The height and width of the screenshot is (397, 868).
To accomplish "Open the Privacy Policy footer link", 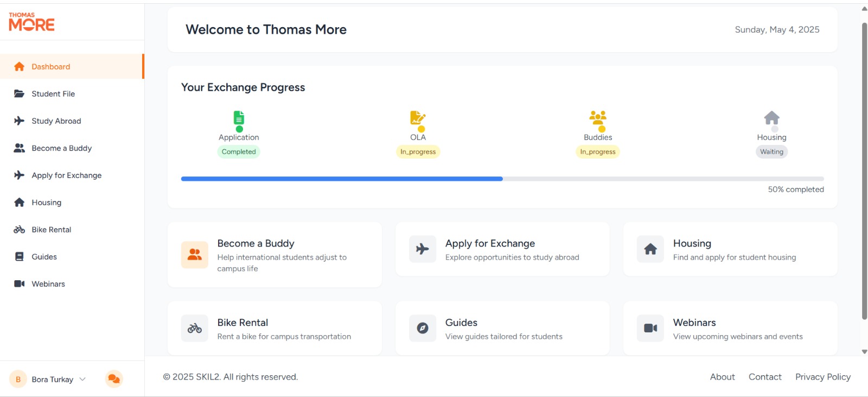I will pos(822,377).
